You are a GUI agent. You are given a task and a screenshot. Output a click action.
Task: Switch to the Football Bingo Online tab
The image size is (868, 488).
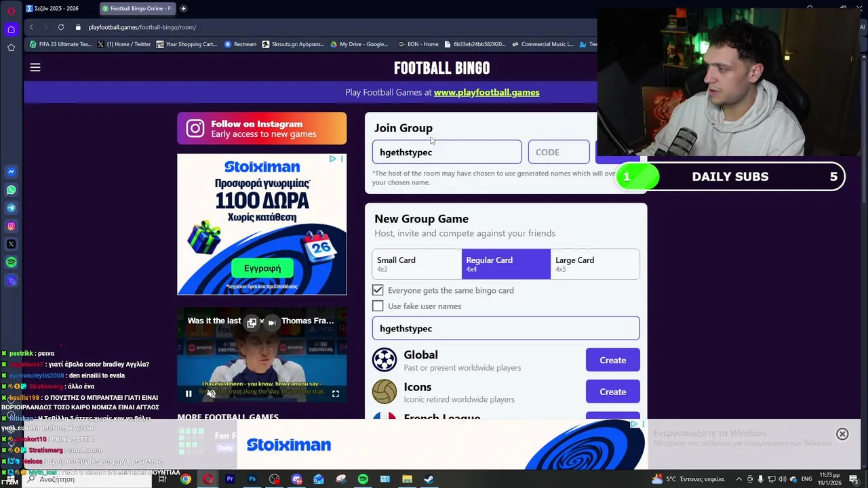[x=138, y=8]
